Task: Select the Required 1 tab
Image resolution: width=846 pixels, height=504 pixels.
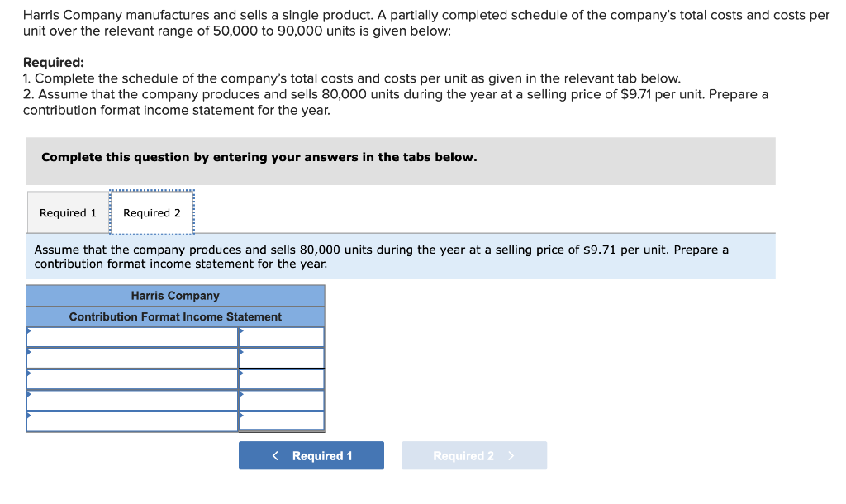Action: pos(67,212)
